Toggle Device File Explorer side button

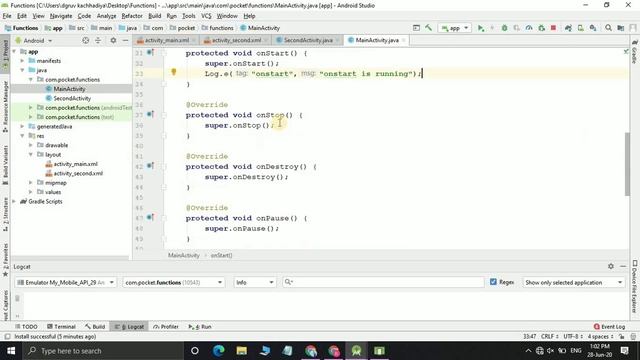point(635,286)
